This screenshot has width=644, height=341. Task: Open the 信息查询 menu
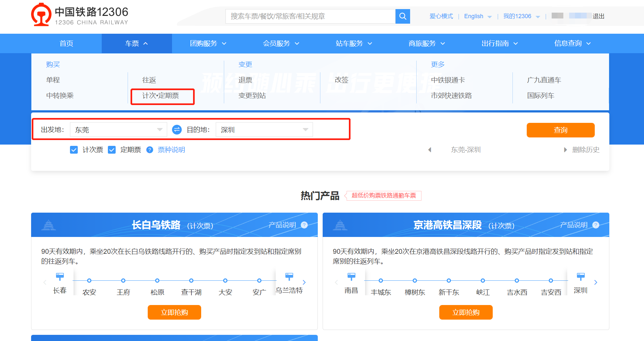572,43
